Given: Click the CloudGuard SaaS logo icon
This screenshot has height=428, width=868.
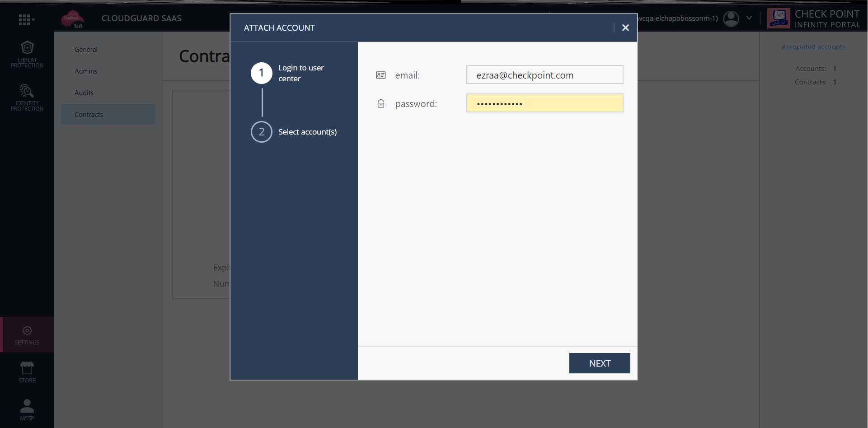Looking at the screenshot, I should 72,19.
